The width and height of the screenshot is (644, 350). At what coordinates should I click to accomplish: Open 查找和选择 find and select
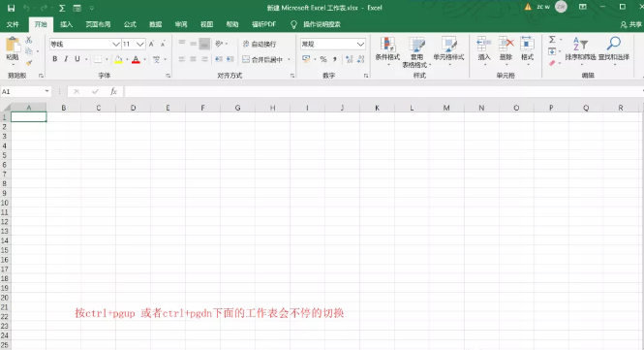(x=614, y=50)
